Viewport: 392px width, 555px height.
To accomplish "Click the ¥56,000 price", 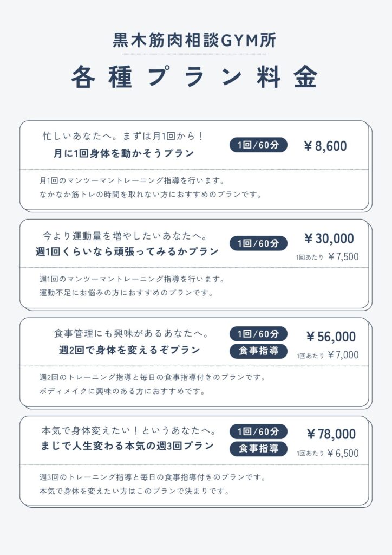I will tap(330, 337).
